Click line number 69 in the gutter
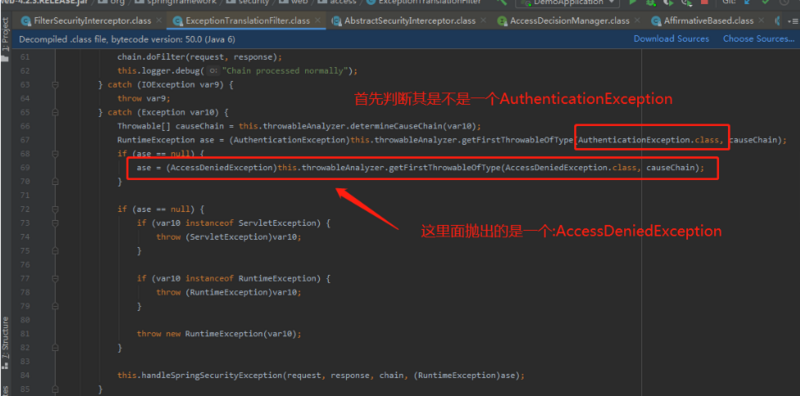The image size is (800, 396). click(x=25, y=167)
